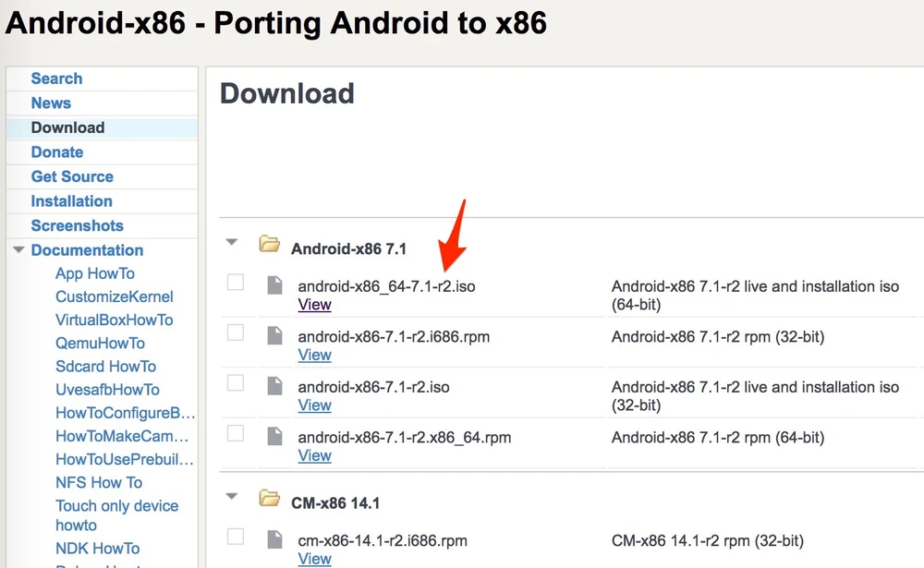924x568 pixels.
Task: Open the VirtualBoxHowTo documentation link
Action: (114, 320)
